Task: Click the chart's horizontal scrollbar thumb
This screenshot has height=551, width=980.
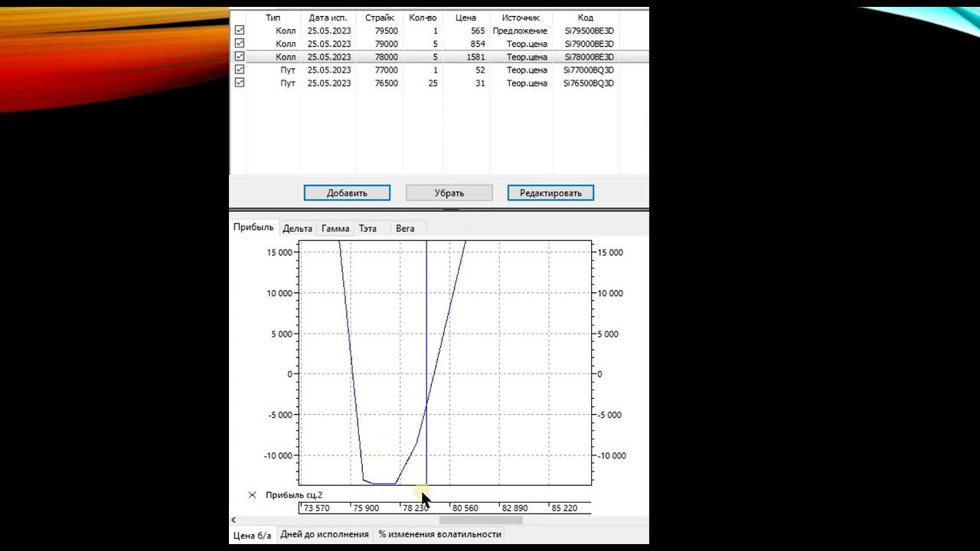Action: click(x=481, y=520)
